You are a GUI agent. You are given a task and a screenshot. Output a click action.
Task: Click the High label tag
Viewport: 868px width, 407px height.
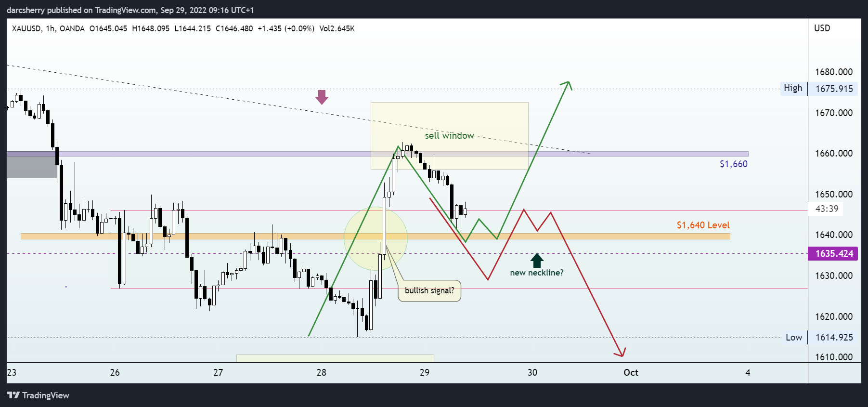click(x=793, y=88)
